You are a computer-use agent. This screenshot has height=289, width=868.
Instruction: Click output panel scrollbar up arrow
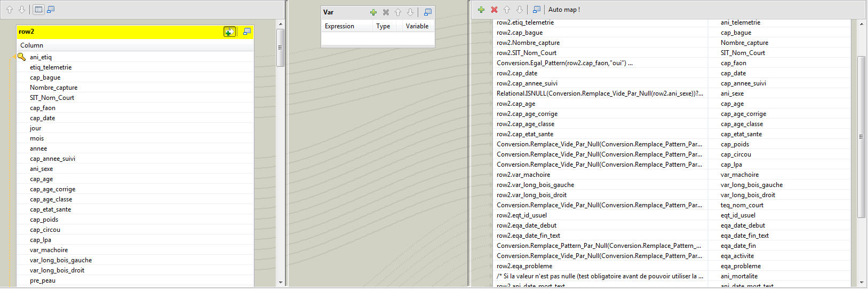(861, 24)
